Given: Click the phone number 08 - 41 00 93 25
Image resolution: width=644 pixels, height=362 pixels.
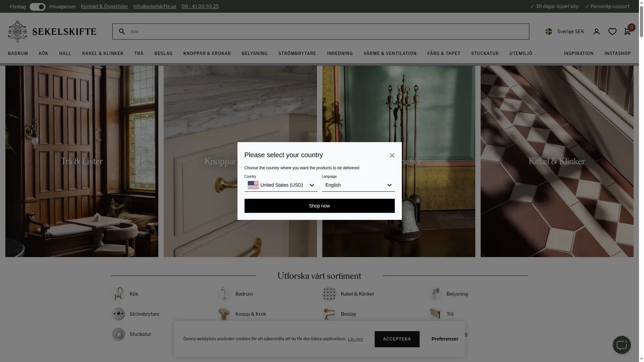Looking at the screenshot, I should [x=200, y=6].
